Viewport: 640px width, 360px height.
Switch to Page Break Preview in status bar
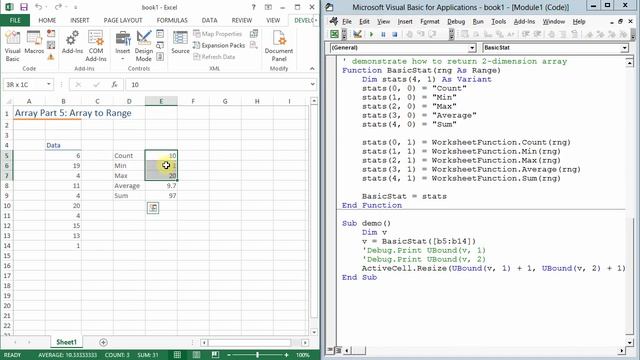point(215,355)
